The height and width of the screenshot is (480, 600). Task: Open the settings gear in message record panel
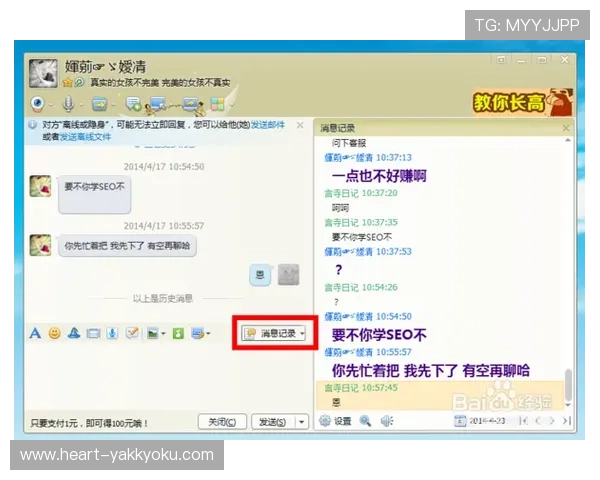click(325, 421)
